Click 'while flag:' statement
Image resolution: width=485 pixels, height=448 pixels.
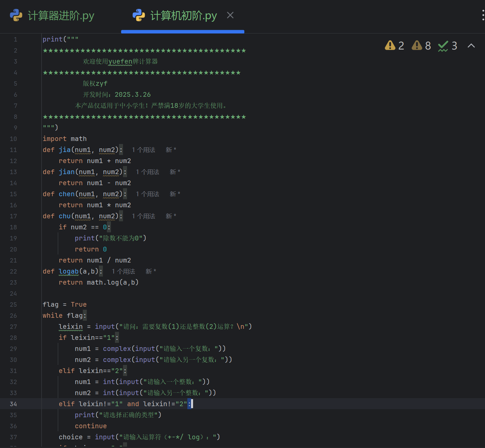tap(64, 315)
